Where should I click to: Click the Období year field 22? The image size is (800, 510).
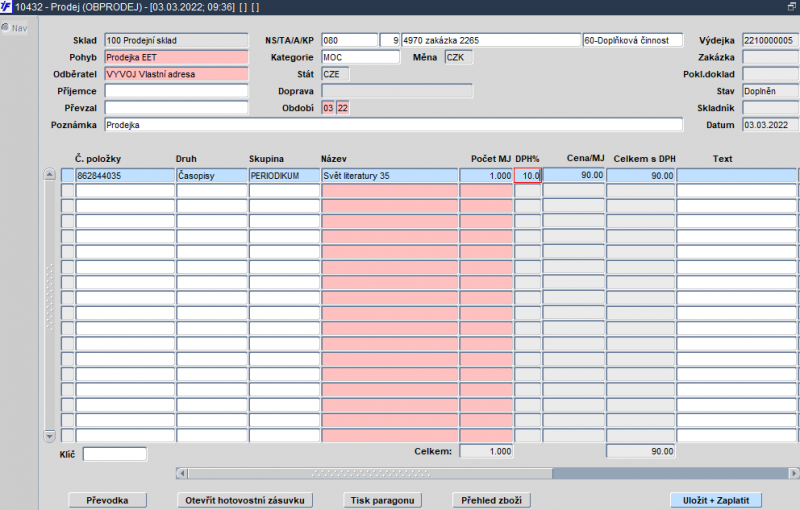point(343,108)
